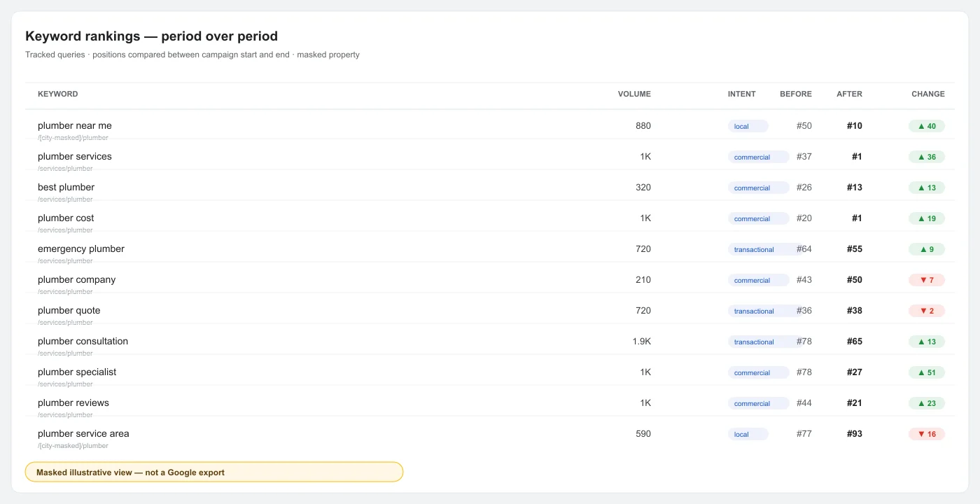This screenshot has width=980, height=504.
Task: Click the commercial tag for plumber specialist
Action: point(759,372)
